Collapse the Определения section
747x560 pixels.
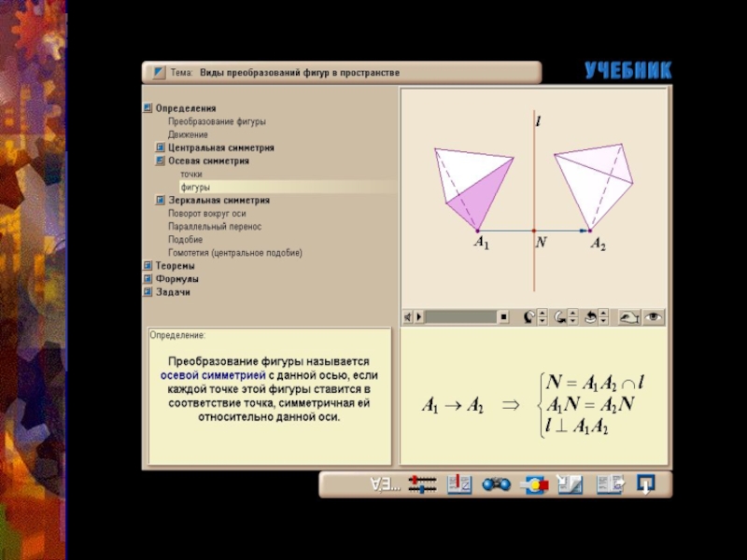click(148, 107)
